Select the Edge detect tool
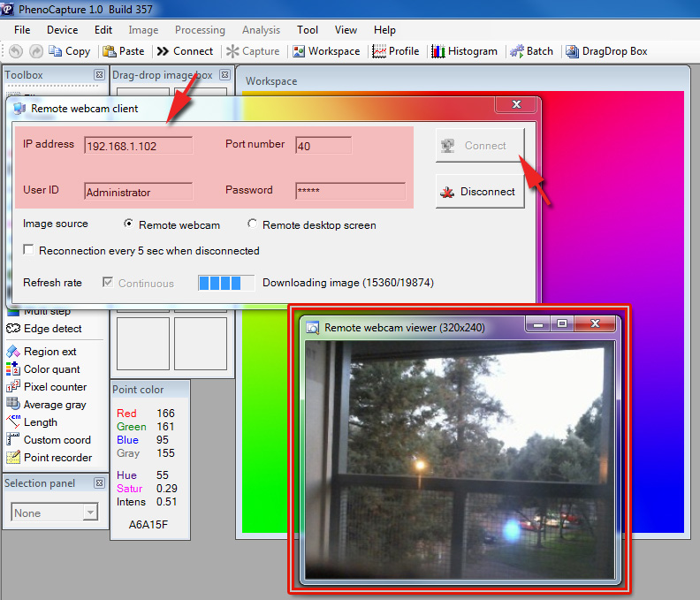The width and height of the screenshot is (700, 600). tap(52, 329)
